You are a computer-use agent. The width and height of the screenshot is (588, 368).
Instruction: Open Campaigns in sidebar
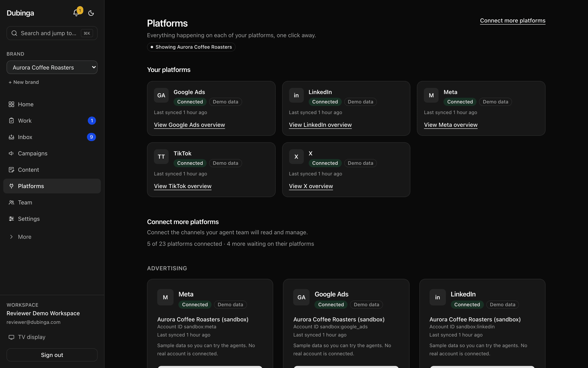[52, 153]
